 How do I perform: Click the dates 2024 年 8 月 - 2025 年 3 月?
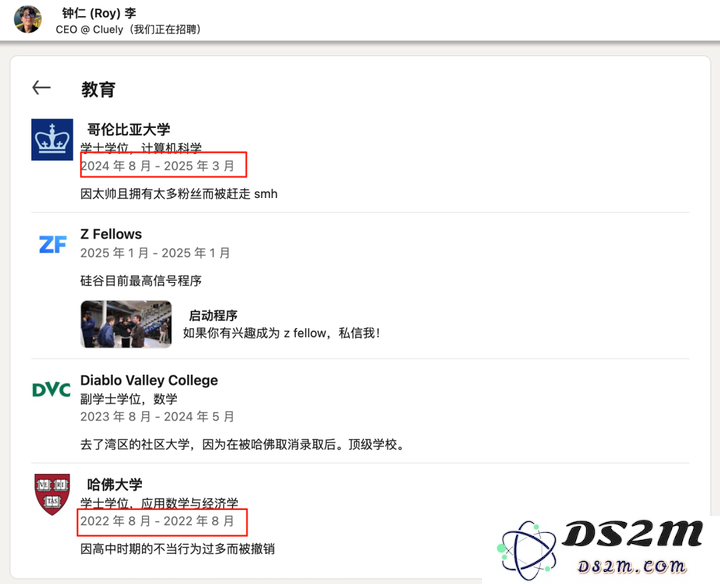coord(158,166)
